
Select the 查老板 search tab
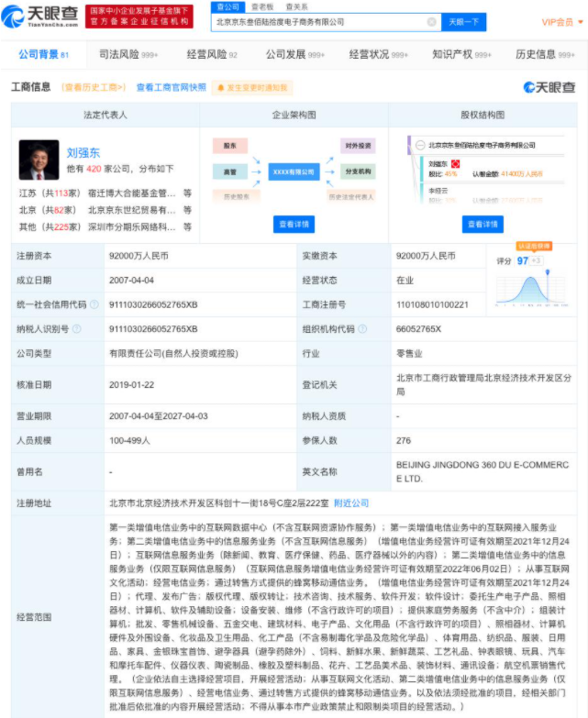tap(262, 6)
